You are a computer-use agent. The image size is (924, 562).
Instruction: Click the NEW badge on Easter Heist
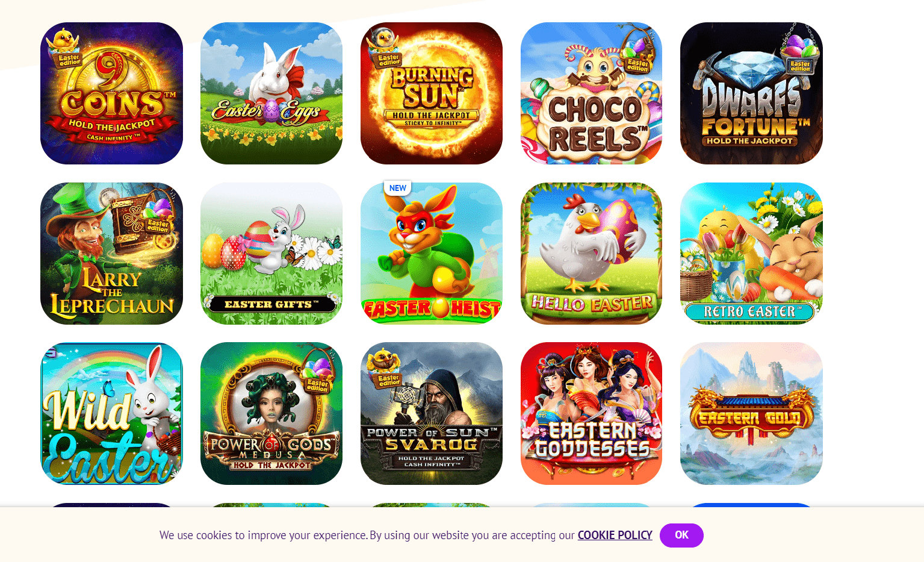[x=397, y=188]
